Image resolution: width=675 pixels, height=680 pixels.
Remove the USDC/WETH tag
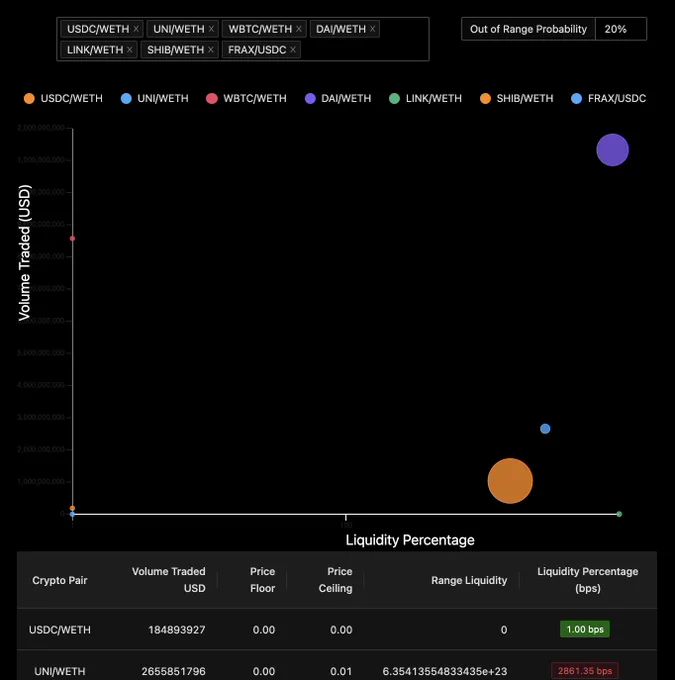(136, 29)
